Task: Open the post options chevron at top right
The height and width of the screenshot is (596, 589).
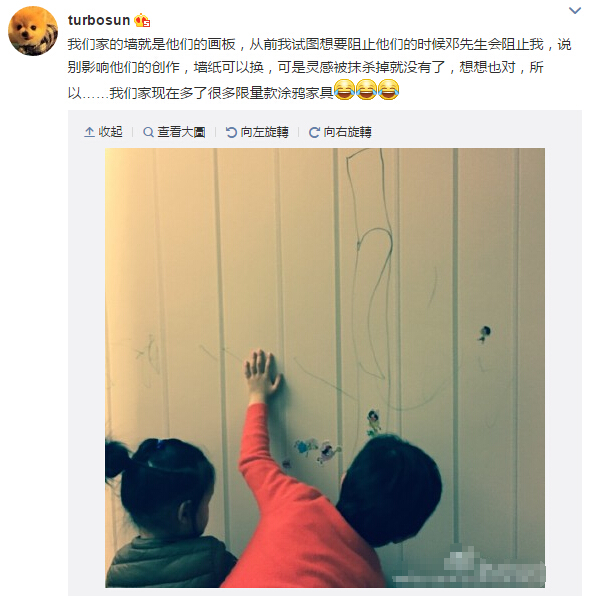Action: (575, 11)
